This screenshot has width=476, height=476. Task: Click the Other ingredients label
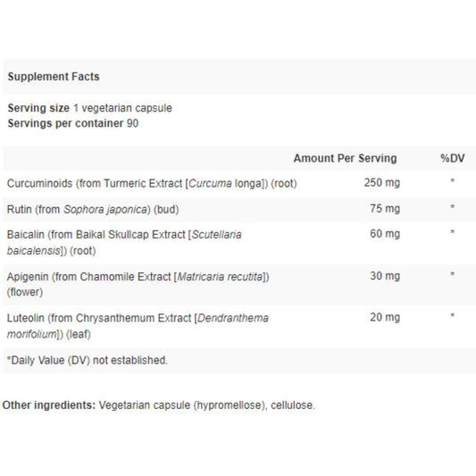click(x=49, y=405)
